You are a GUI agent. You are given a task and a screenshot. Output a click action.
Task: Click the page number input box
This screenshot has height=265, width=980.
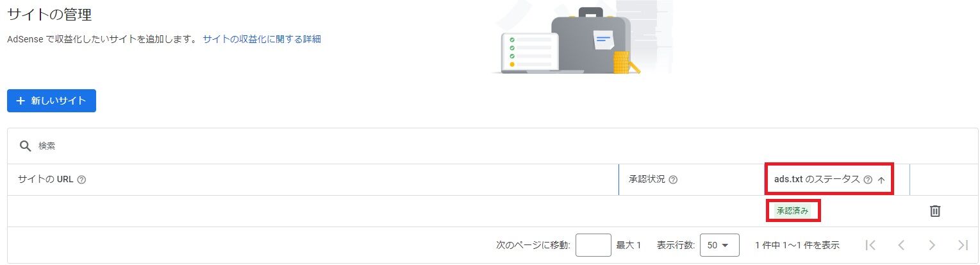pyautogui.click(x=593, y=245)
